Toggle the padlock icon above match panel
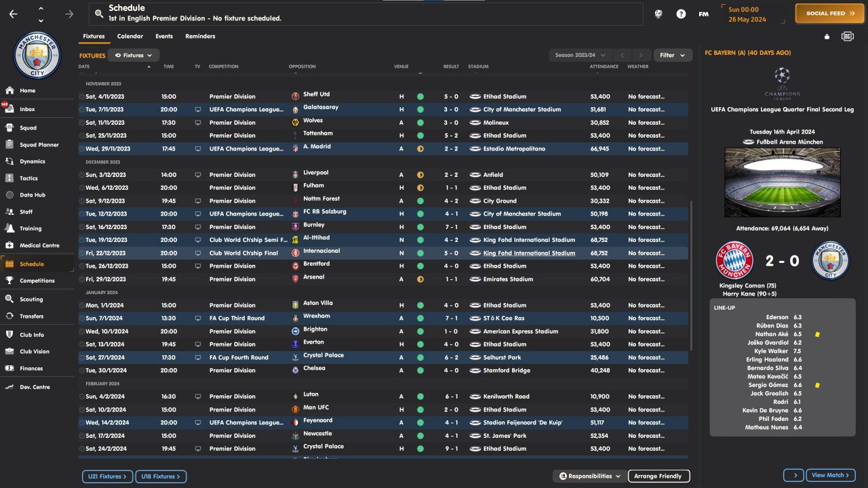The height and width of the screenshot is (488, 868). [x=827, y=37]
